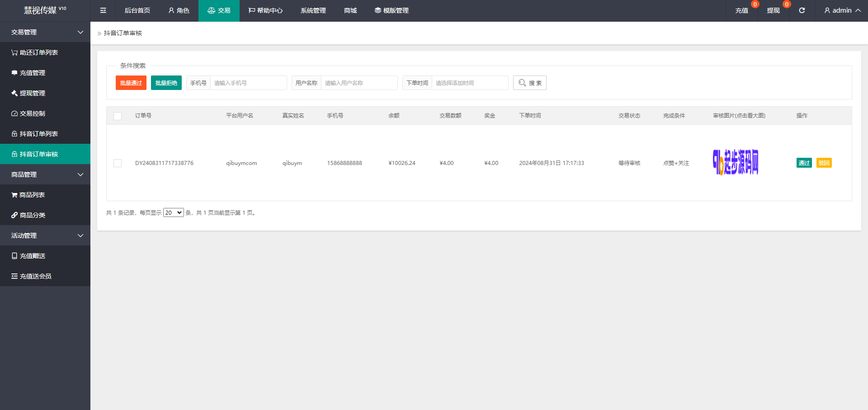Go to 交易控制 sidebar entry
Screen dimensions: 868x410
point(33,113)
